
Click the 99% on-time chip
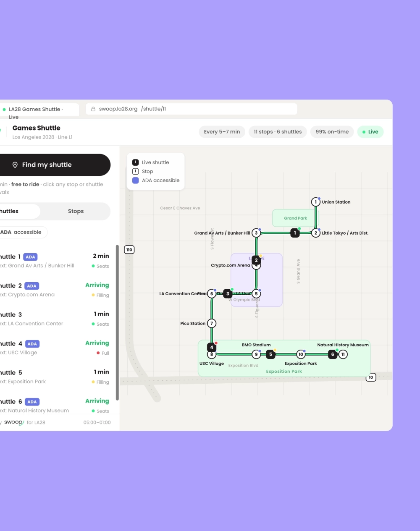pos(332,132)
